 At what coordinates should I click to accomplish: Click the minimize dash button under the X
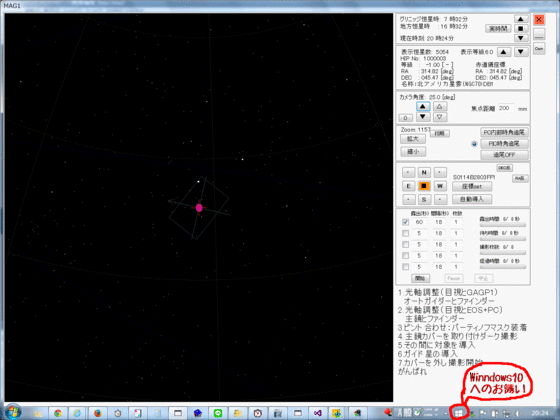click(x=539, y=34)
